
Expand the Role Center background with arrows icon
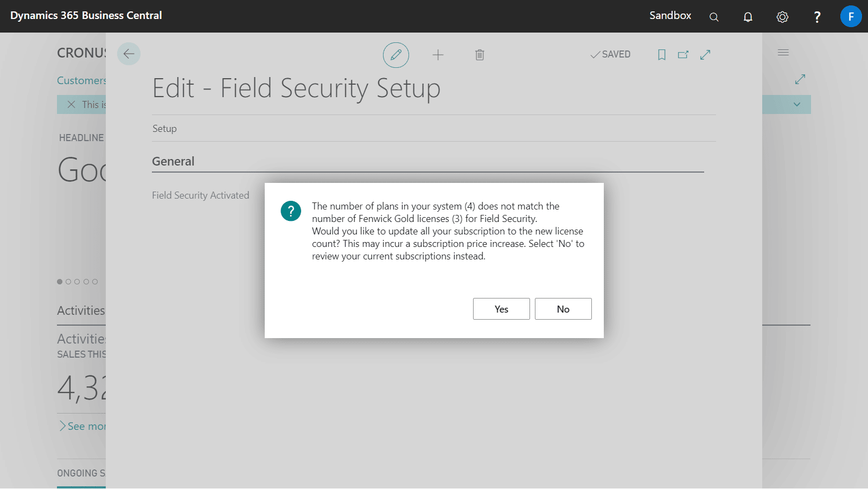coord(800,79)
